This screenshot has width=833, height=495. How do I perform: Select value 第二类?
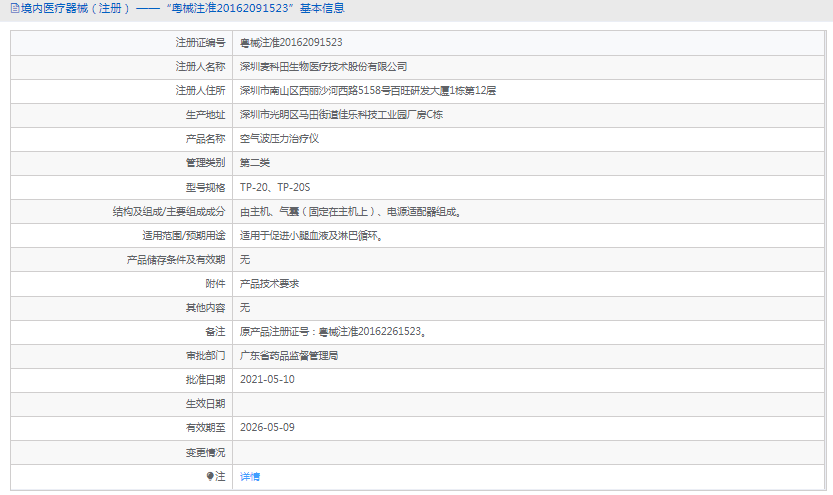(x=255, y=163)
